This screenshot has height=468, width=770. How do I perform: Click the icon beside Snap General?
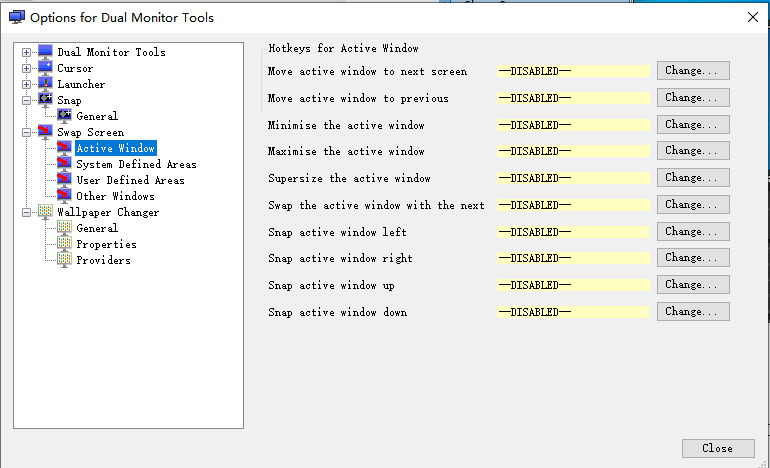(x=64, y=116)
